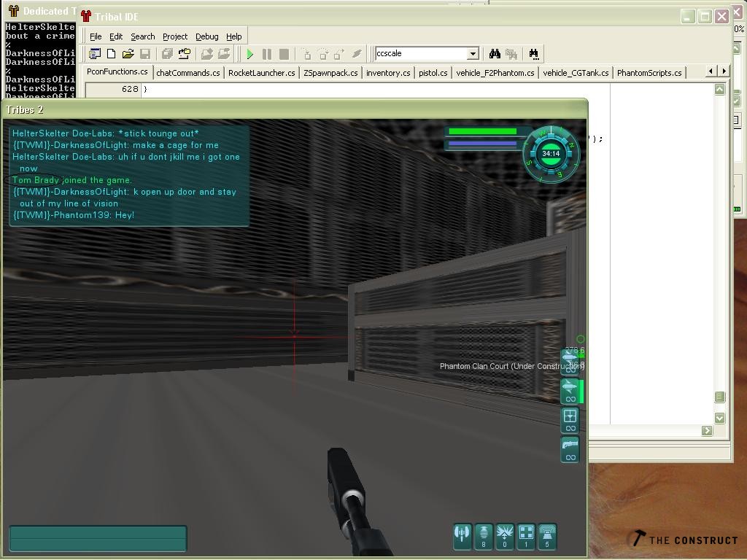
Task: Select the first weapon slot icon in Tribes 2
Action: click(x=570, y=362)
